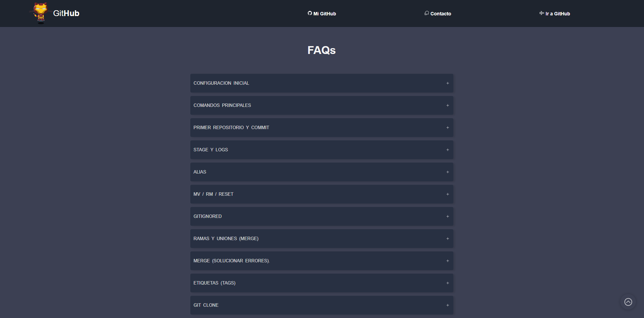Click the plane icon beside Ir a GitHub

pyautogui.click(x=542, y=13)
